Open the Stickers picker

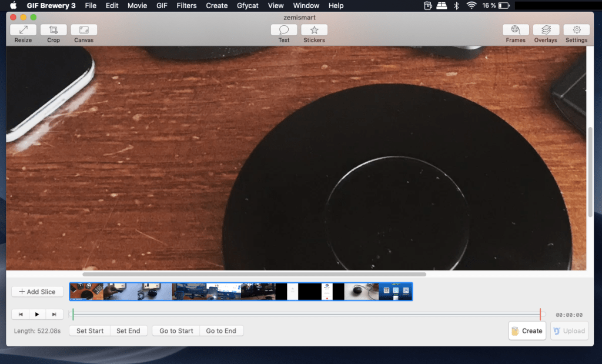click(314, 30)
